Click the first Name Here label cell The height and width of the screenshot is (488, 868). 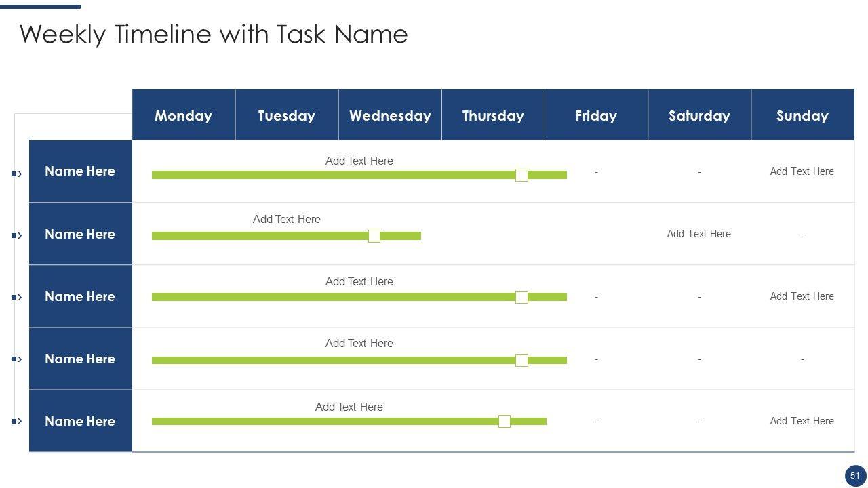pos(80,171)
